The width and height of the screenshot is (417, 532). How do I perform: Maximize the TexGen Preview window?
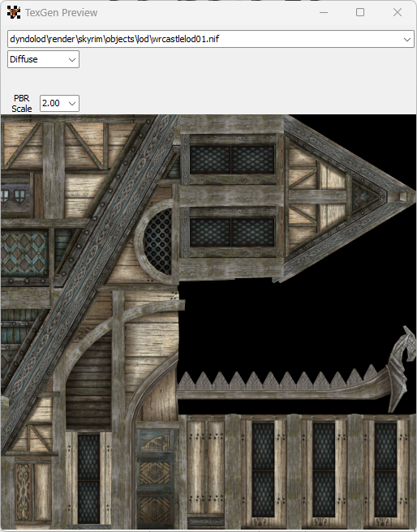tap(360, 12)
